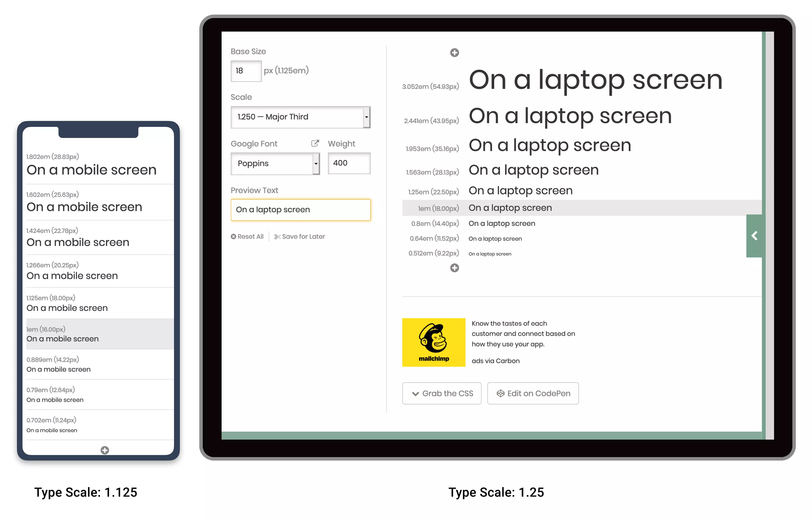The width and height of the screenshot is (812, 520).
Task: Open the 1.250 — Major Third scale dropdown
Action: 300,117
